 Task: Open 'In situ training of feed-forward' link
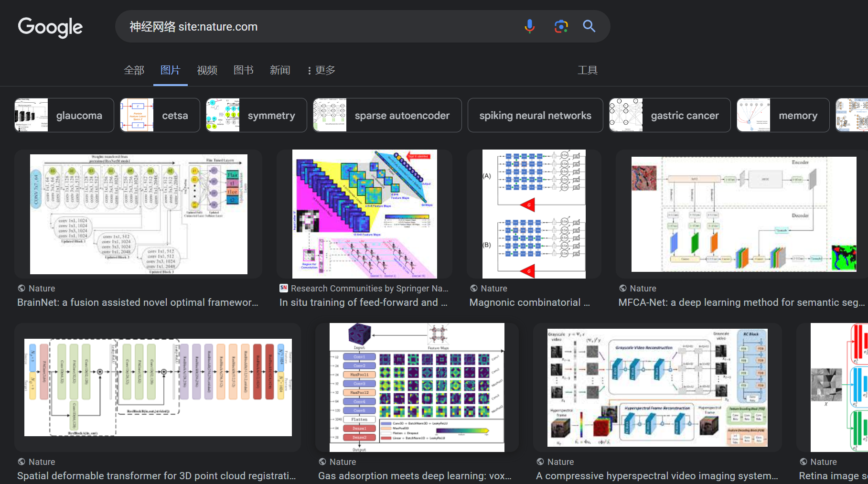(x=364, y=302)
